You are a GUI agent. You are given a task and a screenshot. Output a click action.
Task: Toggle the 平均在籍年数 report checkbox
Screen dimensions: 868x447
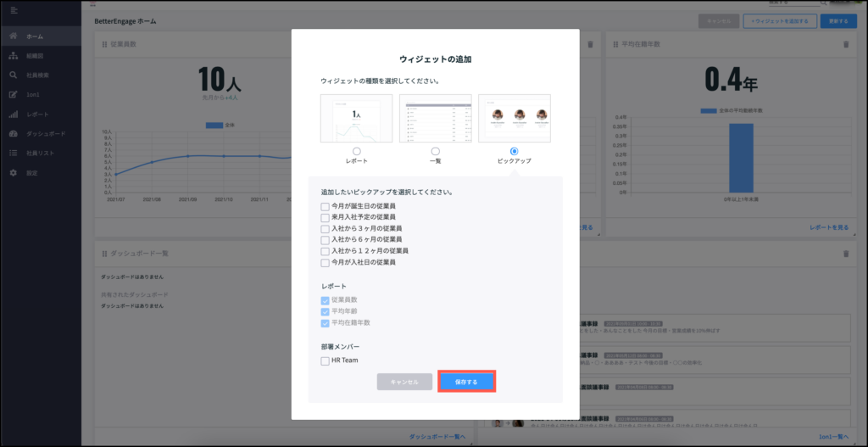[325, 323]
